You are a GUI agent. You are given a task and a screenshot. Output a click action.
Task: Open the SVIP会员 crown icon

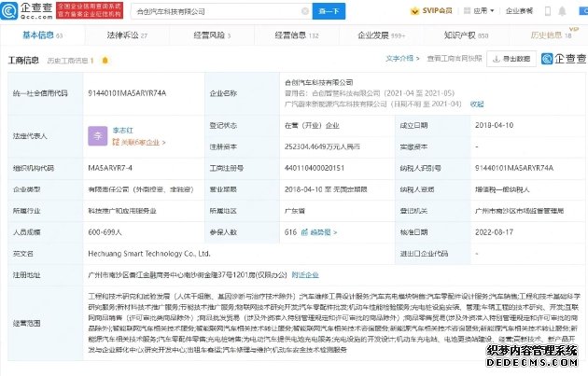point(414,11)
